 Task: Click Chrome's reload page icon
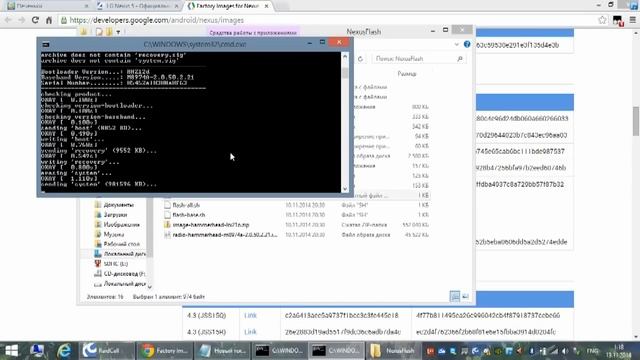[x=35, y=20]
